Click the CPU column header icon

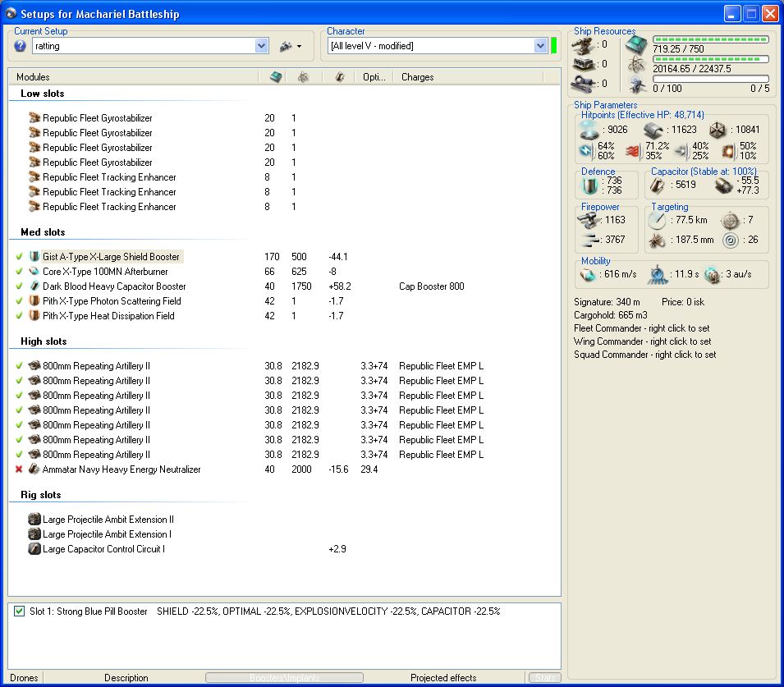tap(276, 77)
